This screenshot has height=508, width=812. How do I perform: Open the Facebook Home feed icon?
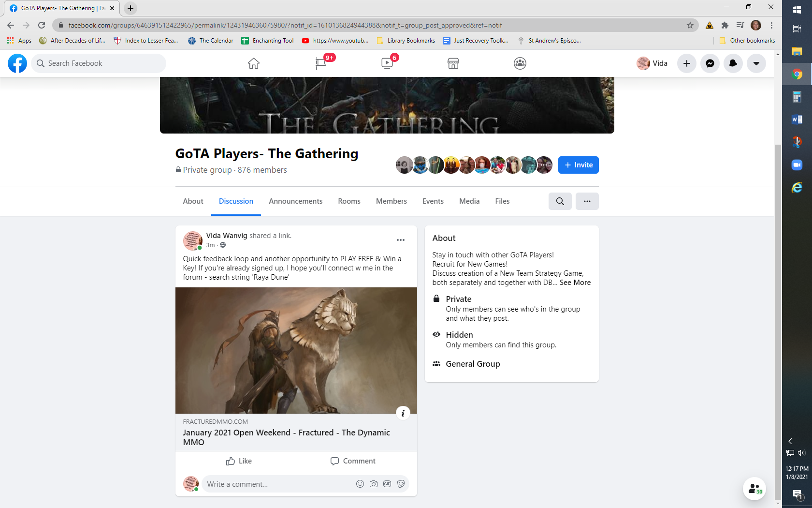click(x=254, y=63)
